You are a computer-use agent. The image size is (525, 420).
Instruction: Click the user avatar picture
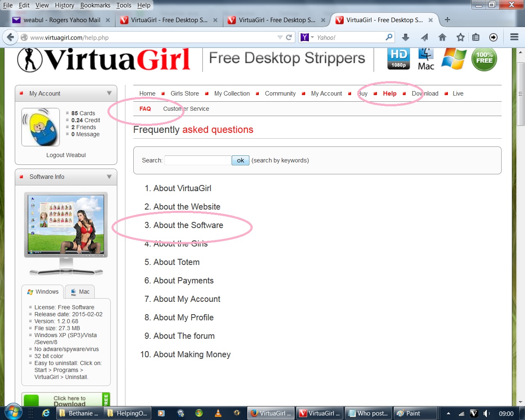(41, 127)
